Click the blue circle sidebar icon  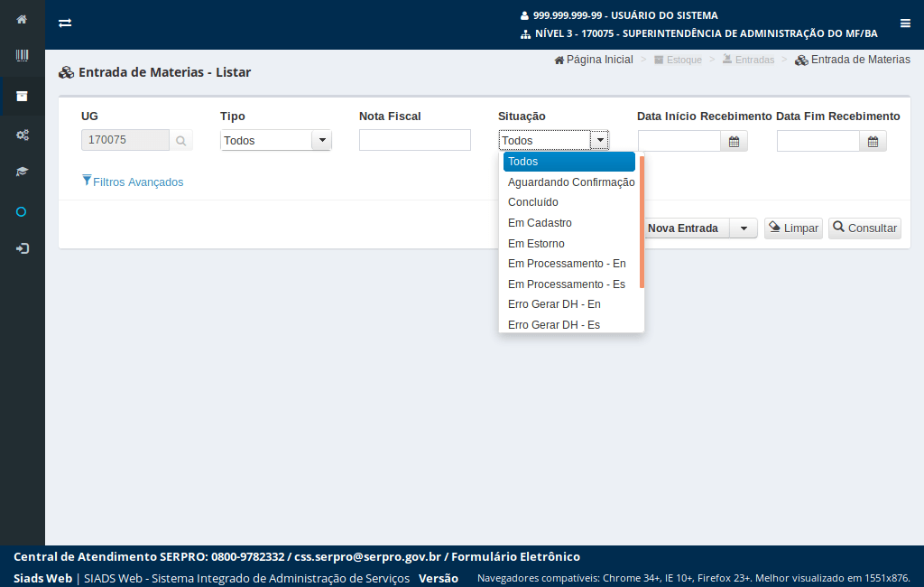click(x=22, y=212)
